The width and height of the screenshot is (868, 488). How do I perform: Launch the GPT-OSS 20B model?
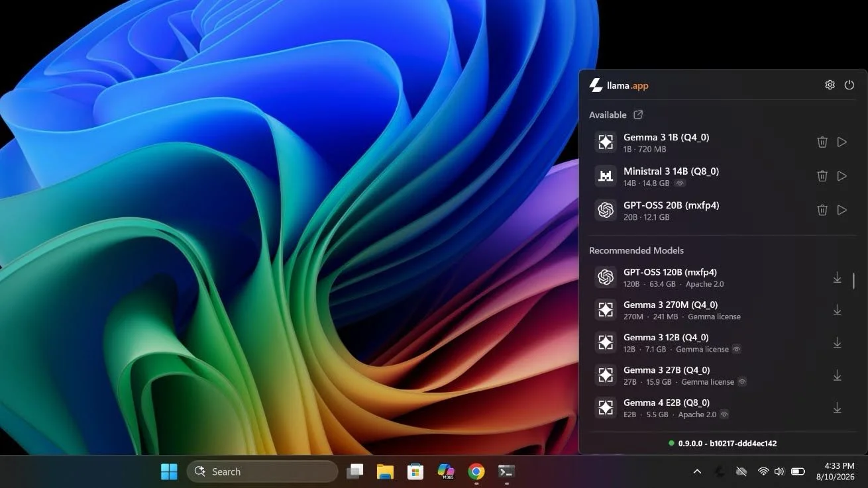842,210
